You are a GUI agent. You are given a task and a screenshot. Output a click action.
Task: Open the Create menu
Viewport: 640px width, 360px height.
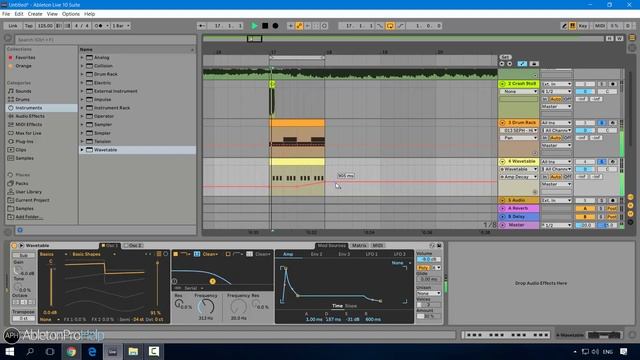coord(35,14)
